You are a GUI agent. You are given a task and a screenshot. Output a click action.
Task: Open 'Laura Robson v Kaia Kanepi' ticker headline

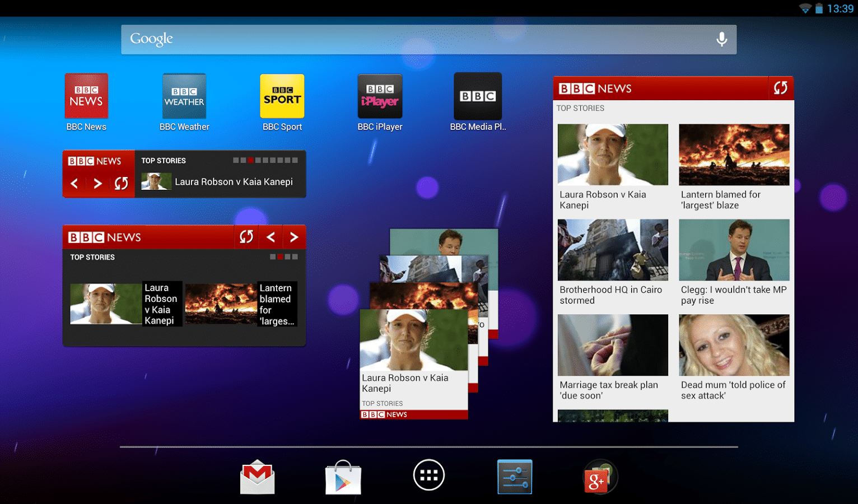(234, 181)
